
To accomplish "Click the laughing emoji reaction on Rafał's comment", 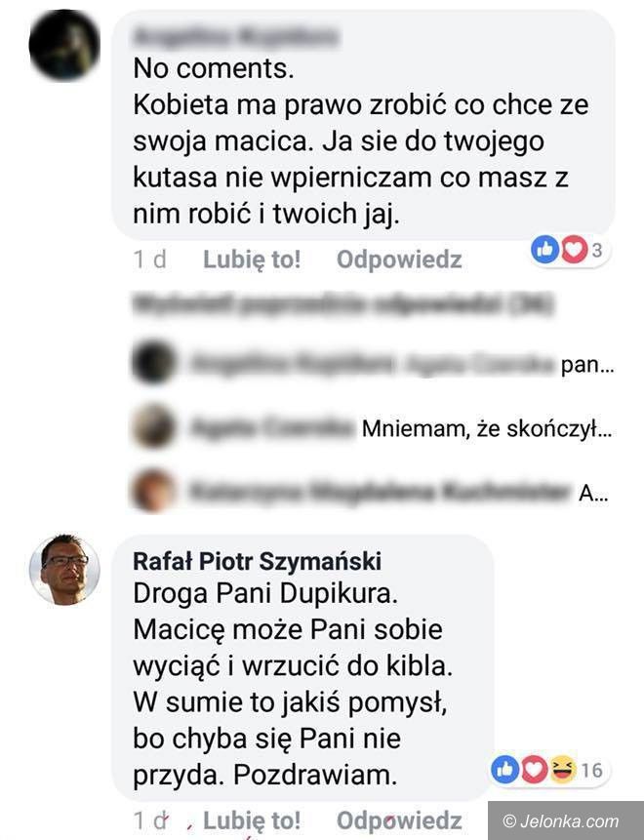I will tap(563, 770).
